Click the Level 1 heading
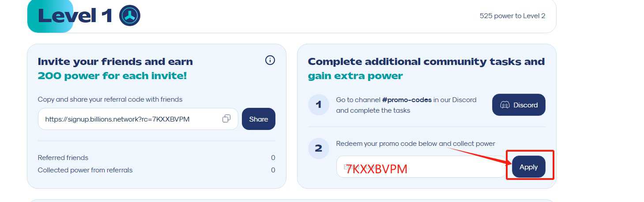Viewport: 644px width, 202px height. 75,16
